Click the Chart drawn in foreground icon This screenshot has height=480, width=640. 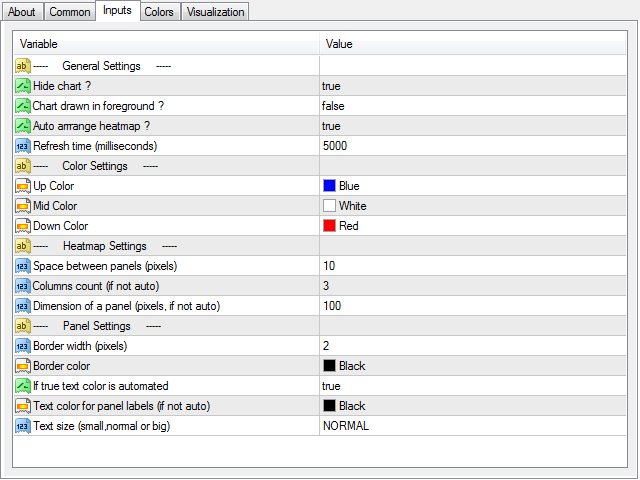click(23, 106)
